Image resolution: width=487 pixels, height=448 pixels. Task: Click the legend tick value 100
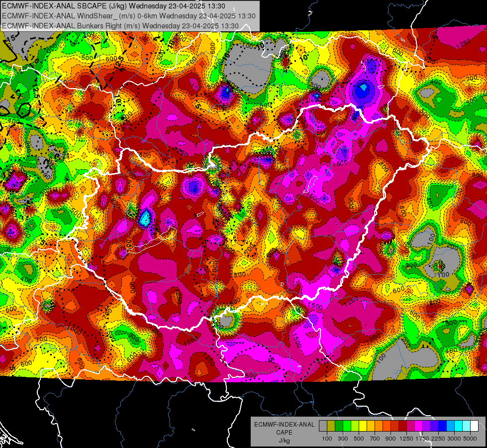[x=327, y=439]
